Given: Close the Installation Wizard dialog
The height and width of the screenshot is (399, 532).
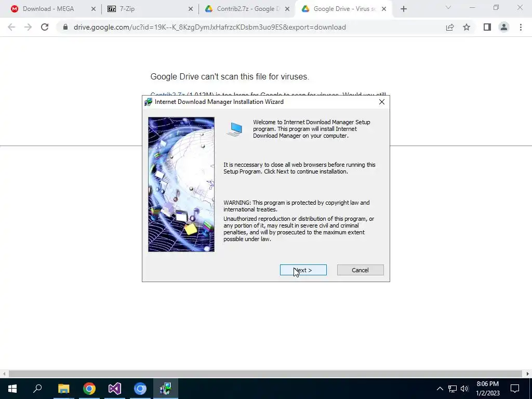Looking at the screenshot, I should [382, 102].
